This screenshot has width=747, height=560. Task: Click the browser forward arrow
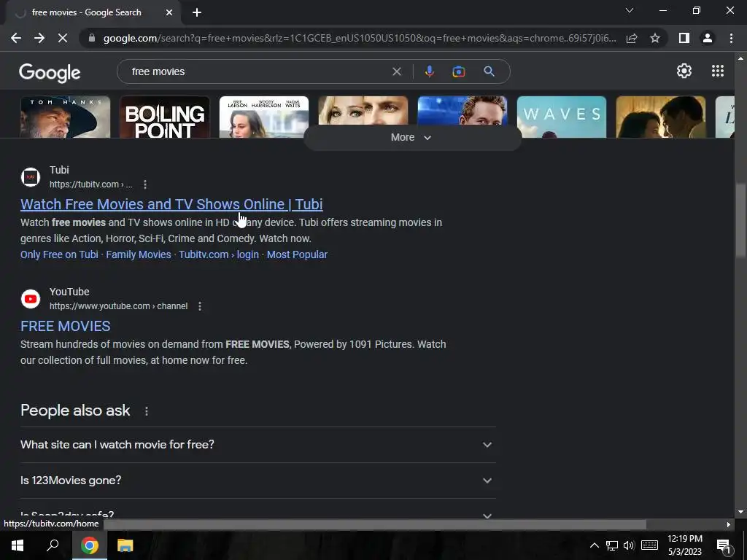[39, 38]
